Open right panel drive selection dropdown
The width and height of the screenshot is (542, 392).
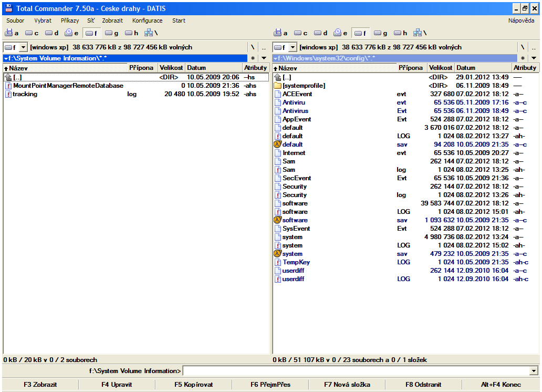pyautogui.click(x=292, y=47)
